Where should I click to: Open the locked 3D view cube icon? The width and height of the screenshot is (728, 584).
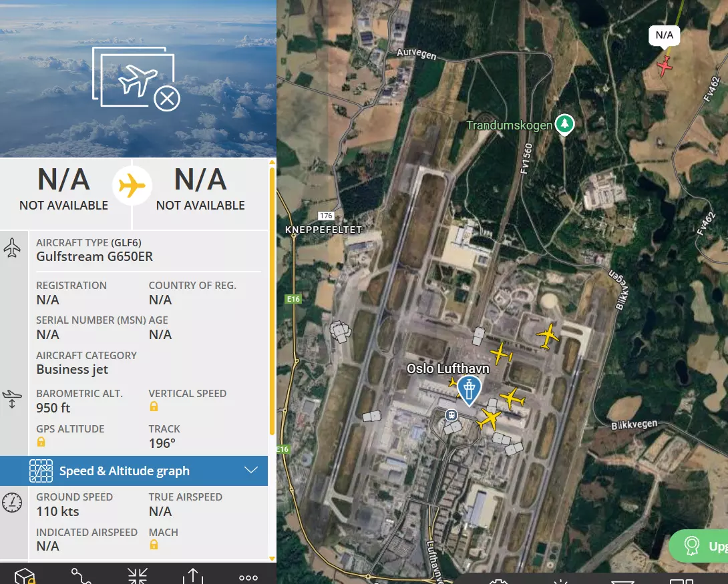tap(25, 577)
